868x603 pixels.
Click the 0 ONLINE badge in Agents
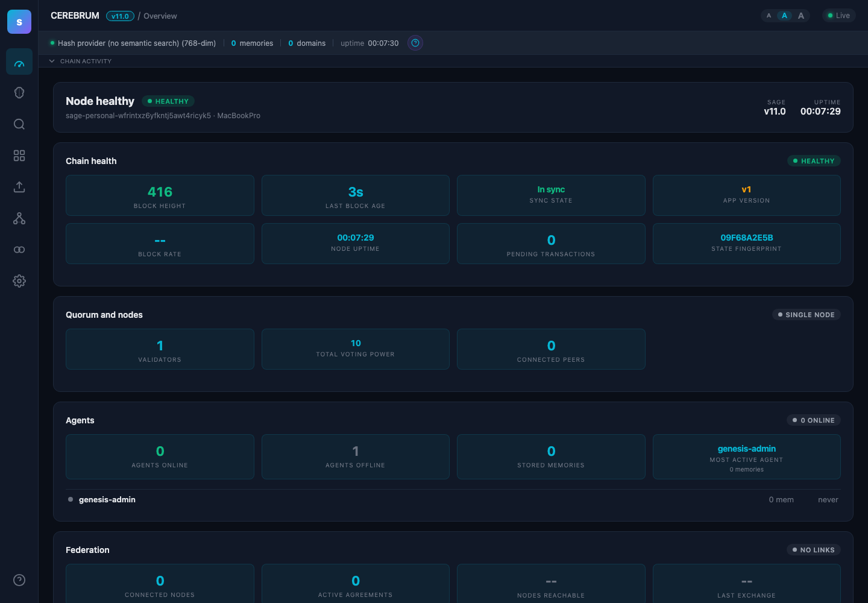point(814,420)
